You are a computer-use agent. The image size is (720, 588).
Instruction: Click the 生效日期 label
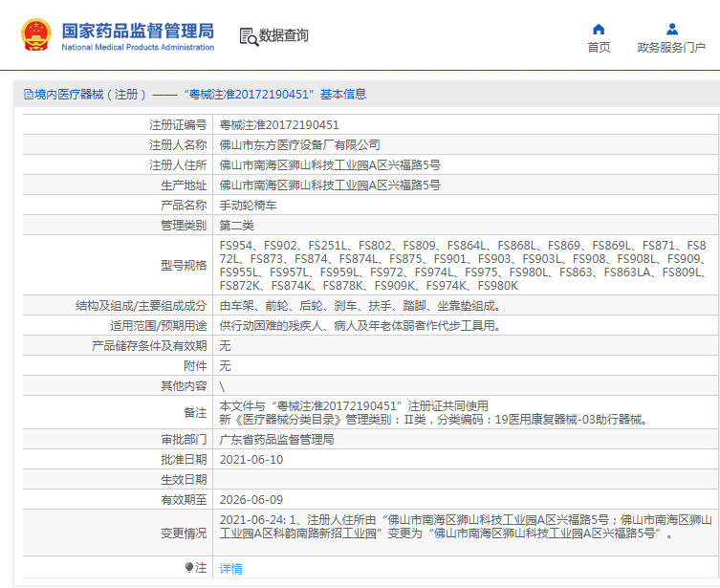click(x=184, y=480)
